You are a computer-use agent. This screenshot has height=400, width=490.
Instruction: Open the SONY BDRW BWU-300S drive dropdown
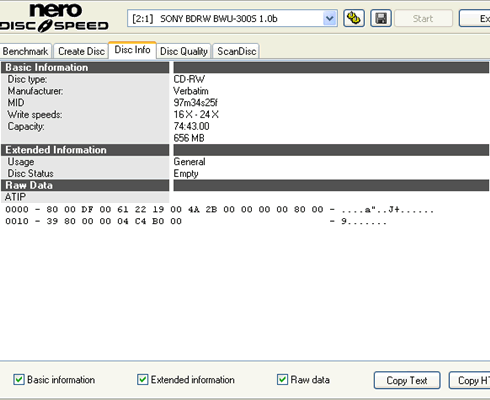329,18
